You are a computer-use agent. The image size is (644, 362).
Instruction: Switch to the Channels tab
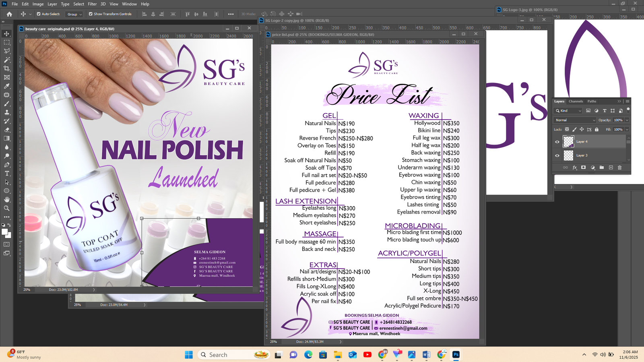pyautogui.click(x=576, y=101)
